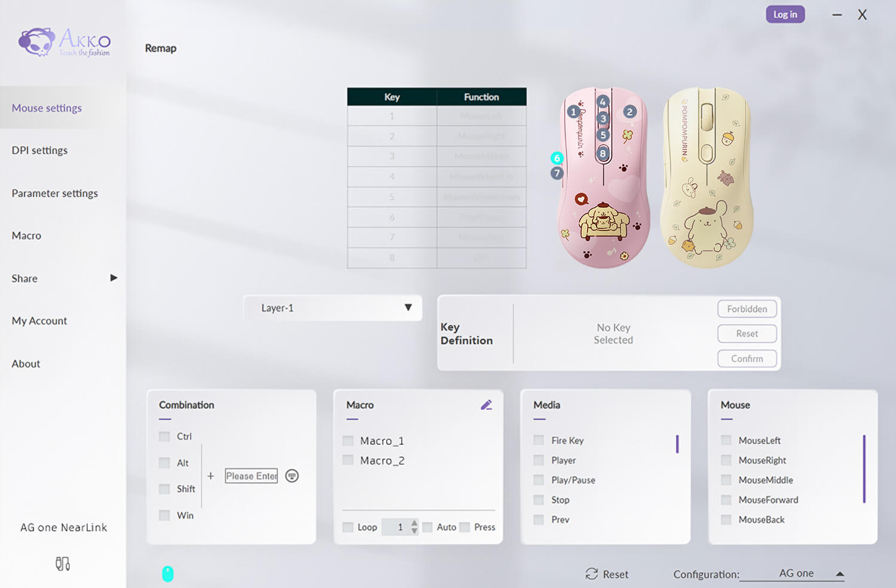Viewport: 896px width, 588px height.
Task: Expand the Share sidebar arrow
Action: pos(114,278)
